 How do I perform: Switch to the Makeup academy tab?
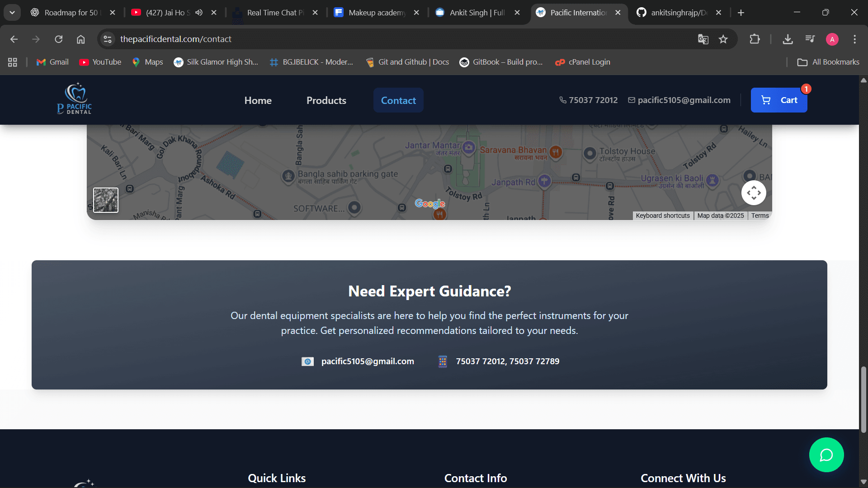pos(376,13)
